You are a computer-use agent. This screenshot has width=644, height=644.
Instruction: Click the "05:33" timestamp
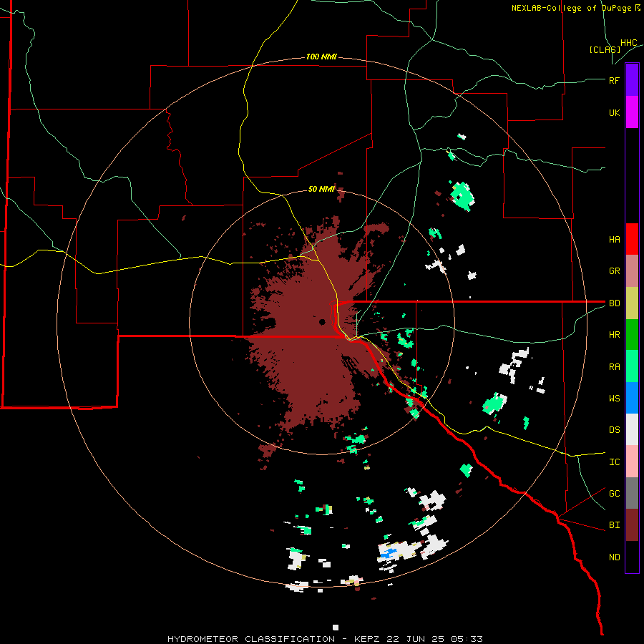click(x=467, y=639)
